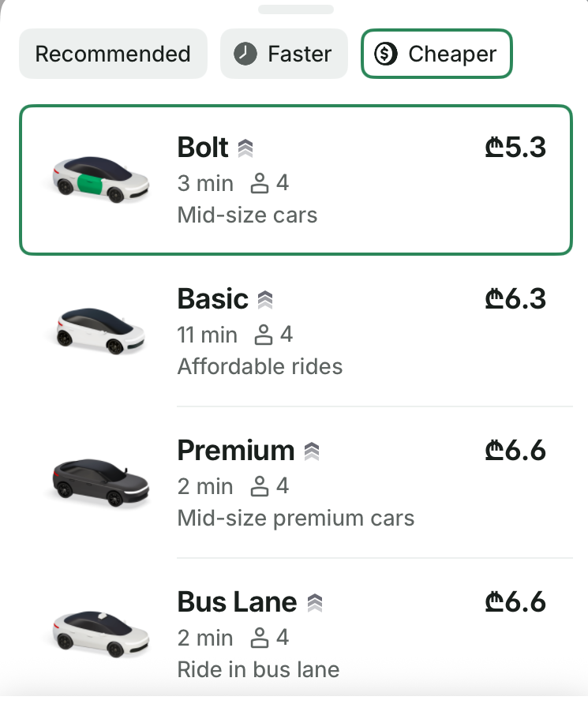This screenshot has width=588, height=704.
Task: Choose the Basic ride title
Action: tap(212, 299)
